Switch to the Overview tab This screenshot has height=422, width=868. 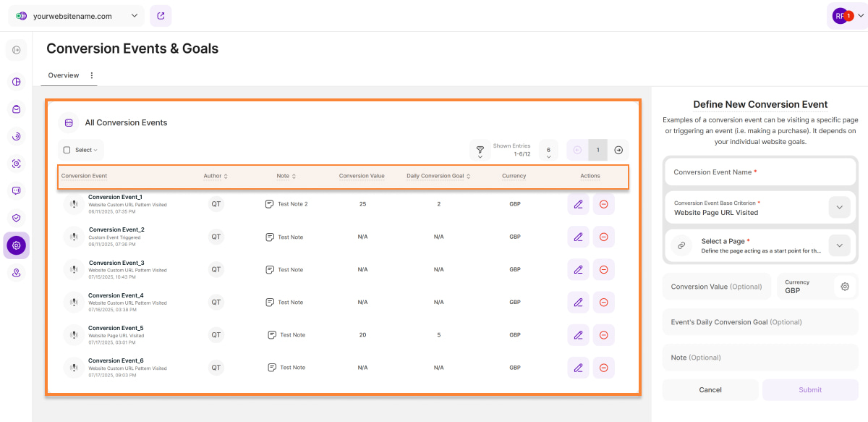pos(64,75)
